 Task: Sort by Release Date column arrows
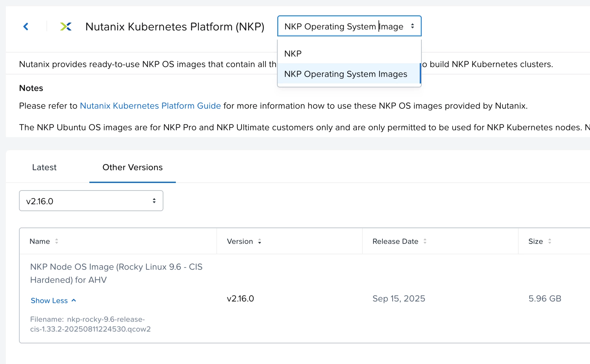coord(425,241)
